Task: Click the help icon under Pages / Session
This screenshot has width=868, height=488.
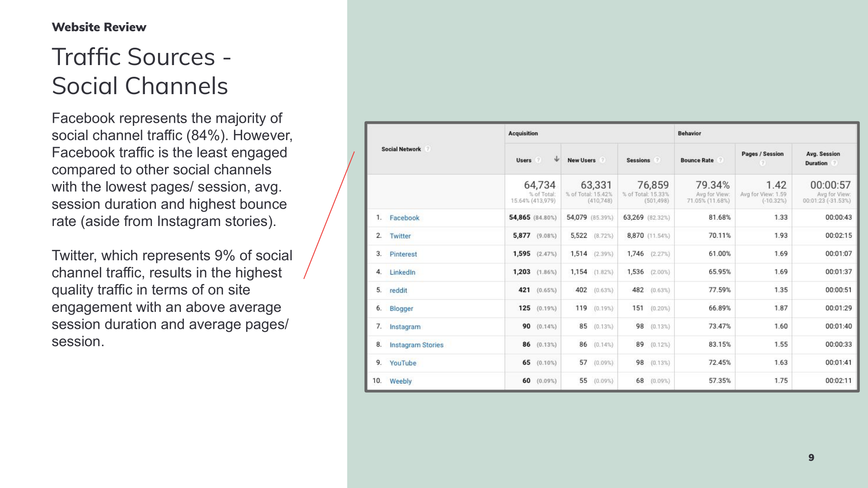Action: coord(763,163)
